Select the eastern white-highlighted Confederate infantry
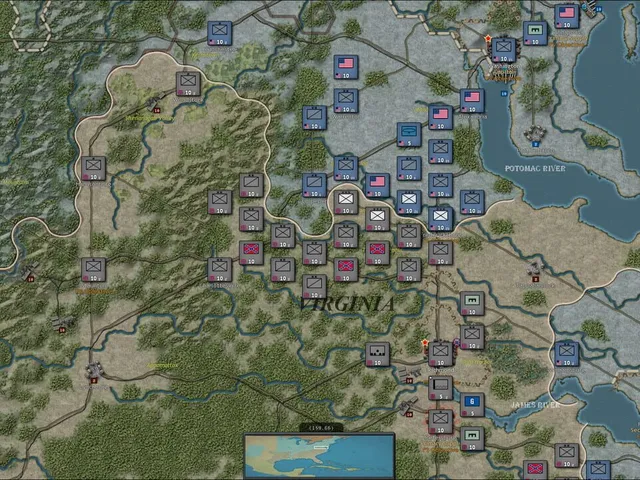Viewport: 640px width, 480px height. (377, 219)
